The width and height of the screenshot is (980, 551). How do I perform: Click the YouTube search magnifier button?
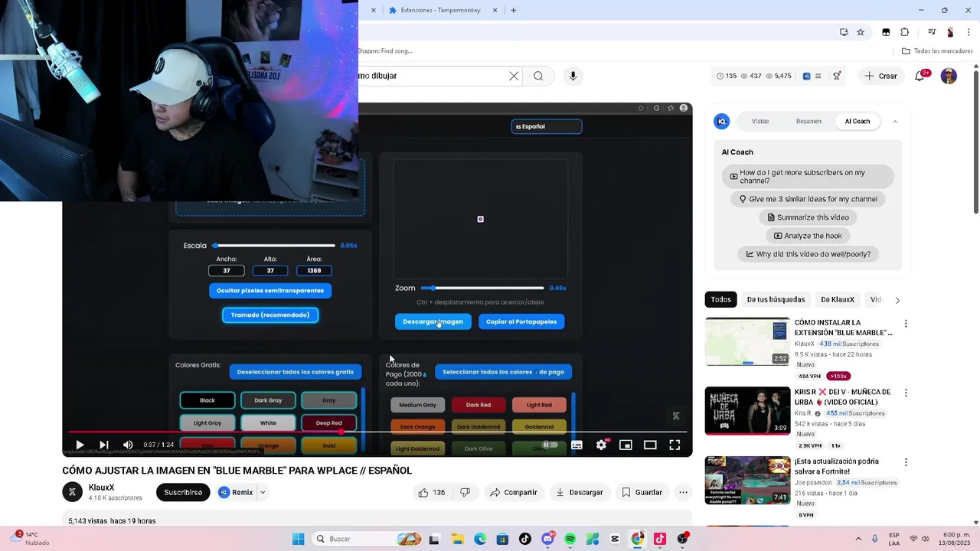[x=538, y=76]
